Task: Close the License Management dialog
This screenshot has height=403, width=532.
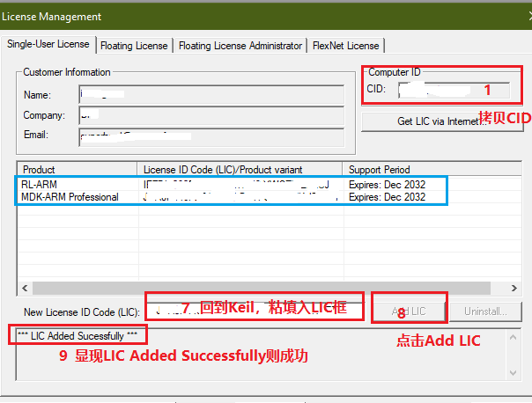Action: 530,16
